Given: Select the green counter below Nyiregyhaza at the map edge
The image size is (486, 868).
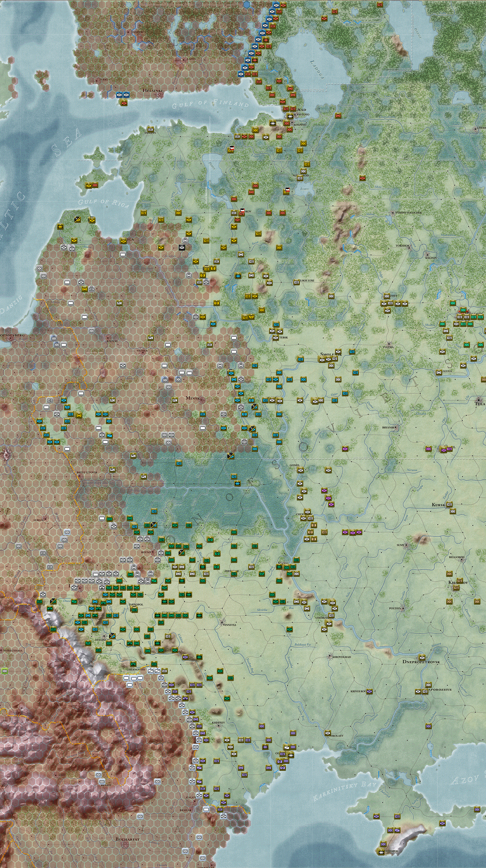Looking at the screenshot, I should 5,671.
